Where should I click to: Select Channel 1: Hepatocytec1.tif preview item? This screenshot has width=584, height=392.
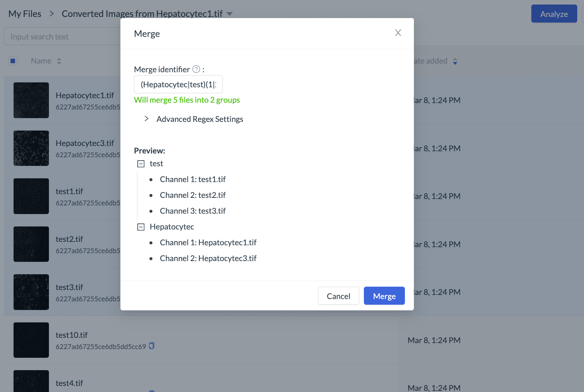coord(208,243)
